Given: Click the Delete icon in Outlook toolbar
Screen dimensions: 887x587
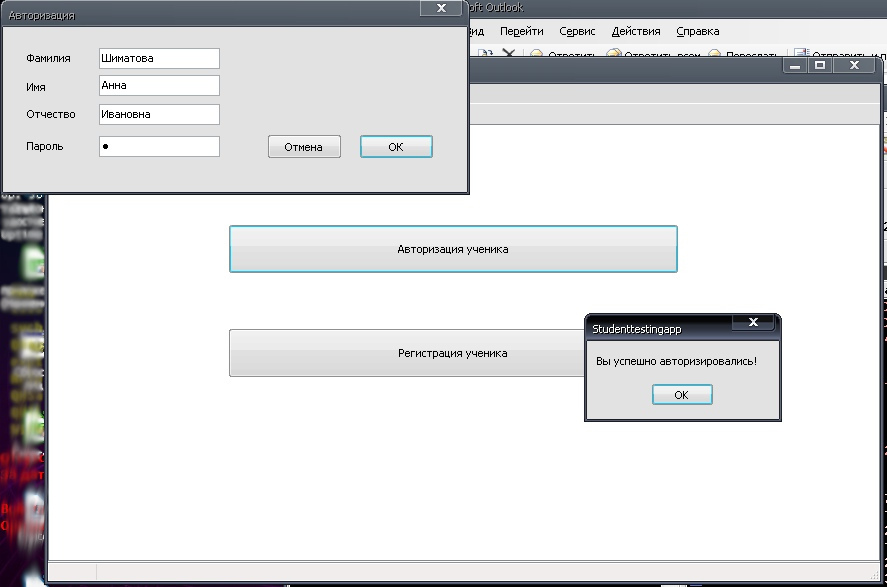Looking at the screenshot, I should tap(508, 54).
